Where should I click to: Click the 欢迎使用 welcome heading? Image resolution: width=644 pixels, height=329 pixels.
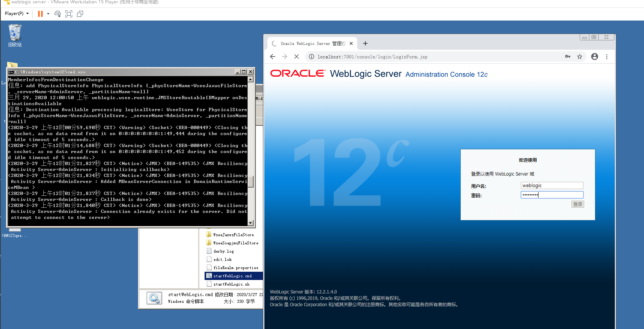[x=528, y=160]
